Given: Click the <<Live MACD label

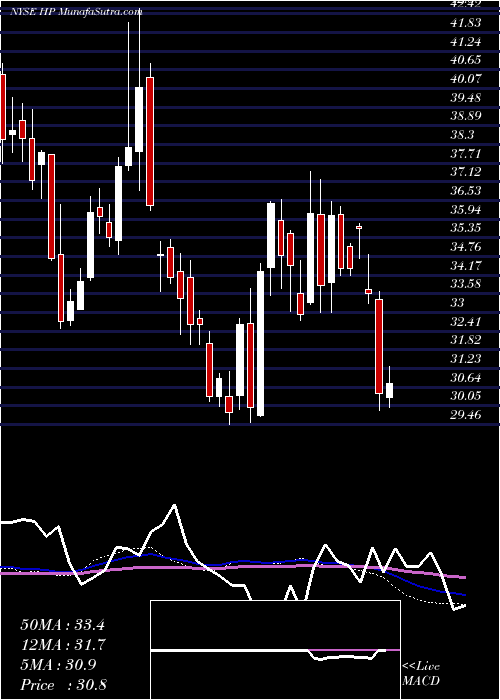Looking at the screenshot, I should (421, 674).
